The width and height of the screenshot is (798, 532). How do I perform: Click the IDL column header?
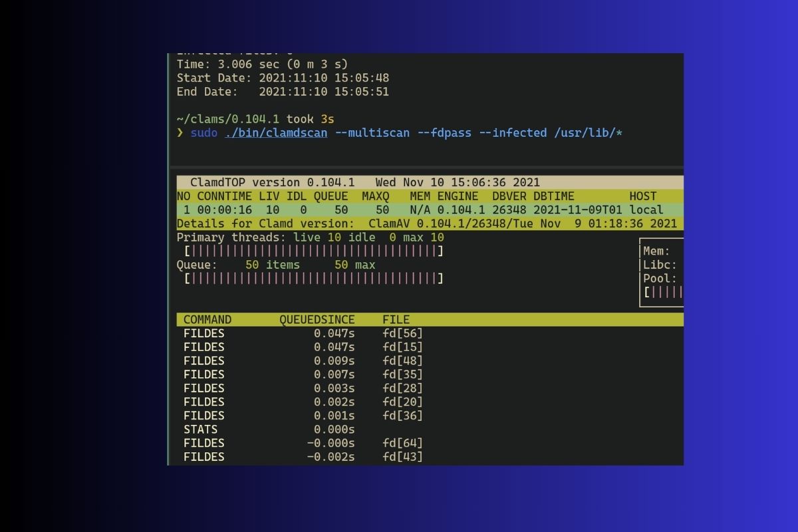point(297,196)
